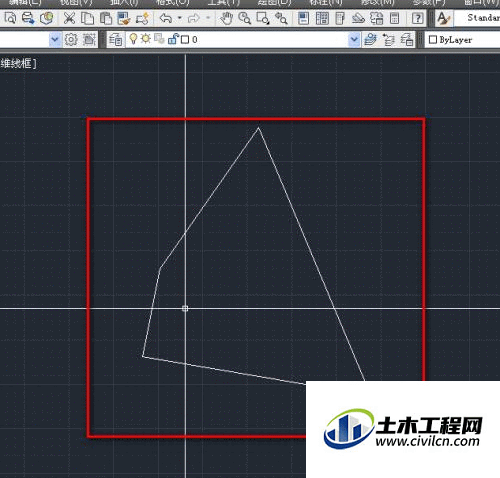Open Print Preview from the toolbar

point(10,18)
